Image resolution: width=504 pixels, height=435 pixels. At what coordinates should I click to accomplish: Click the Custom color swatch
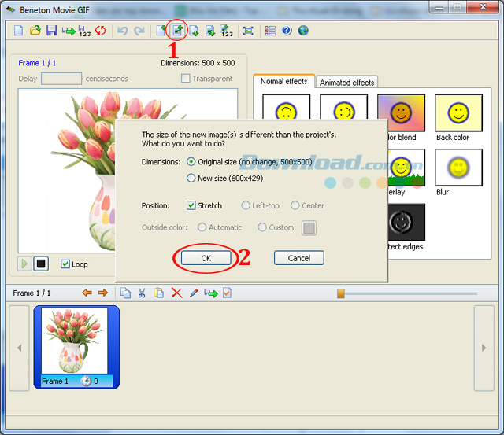[x=309, y=228]
